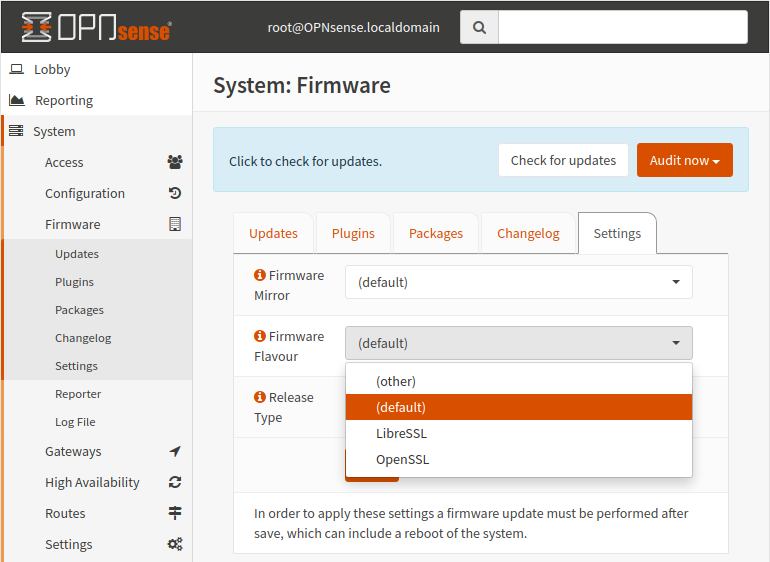Click the Gateways arrow icon in sidebar
770x562 pixels.
tap(175, 451)
